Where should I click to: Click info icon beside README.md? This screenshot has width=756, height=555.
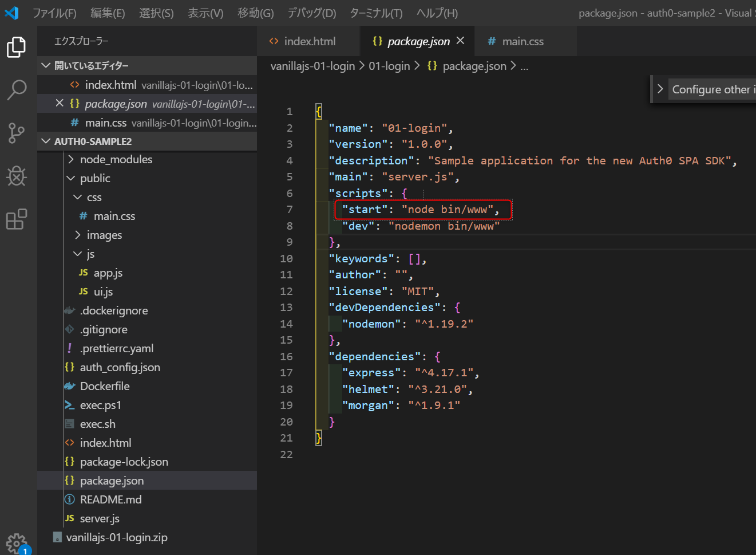(70, 499)
